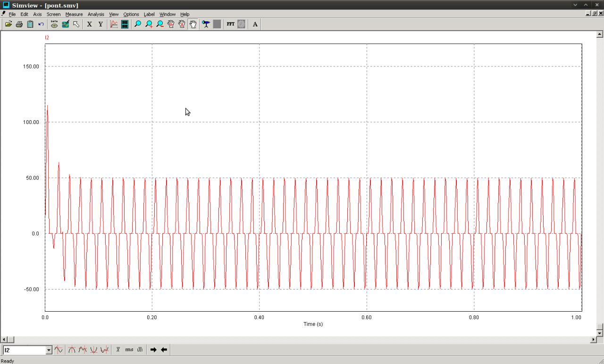Click the Time (s) axis label
604x364 pixels.
pyautogui.click(x=313, y=324)
